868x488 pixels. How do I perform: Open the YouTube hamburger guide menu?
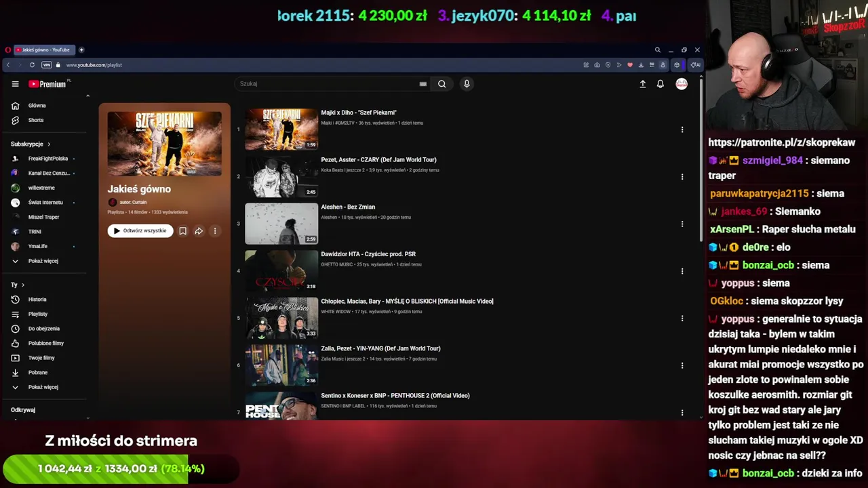[x=15, y=84]
